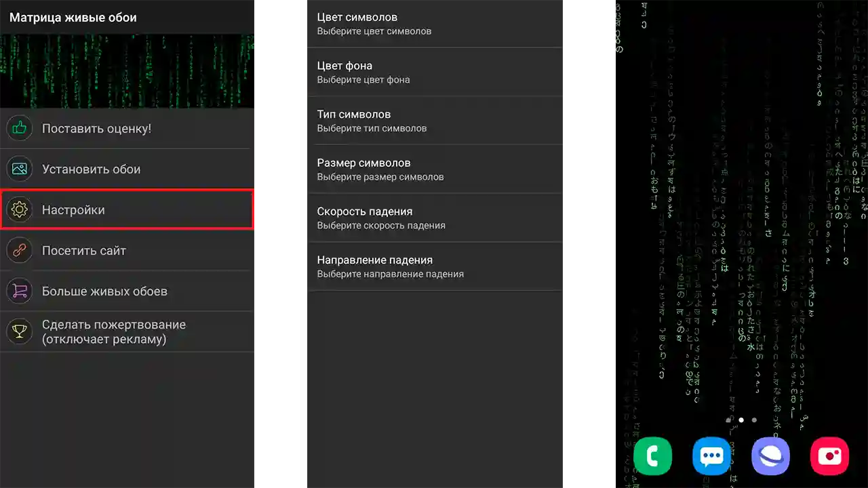Open the blue Messages app icon

coord(711,456)
